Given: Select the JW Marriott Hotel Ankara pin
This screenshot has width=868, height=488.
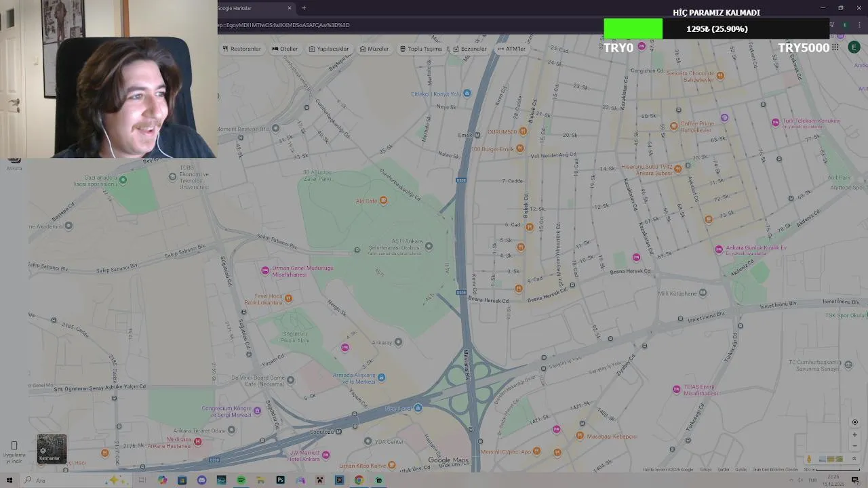Looking at the screenshot, I should (x=325, y=455).
